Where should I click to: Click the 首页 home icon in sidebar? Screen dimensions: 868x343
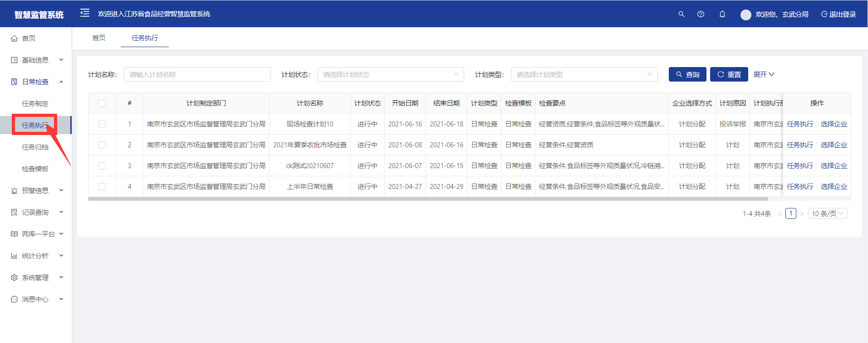click(15, 39)
